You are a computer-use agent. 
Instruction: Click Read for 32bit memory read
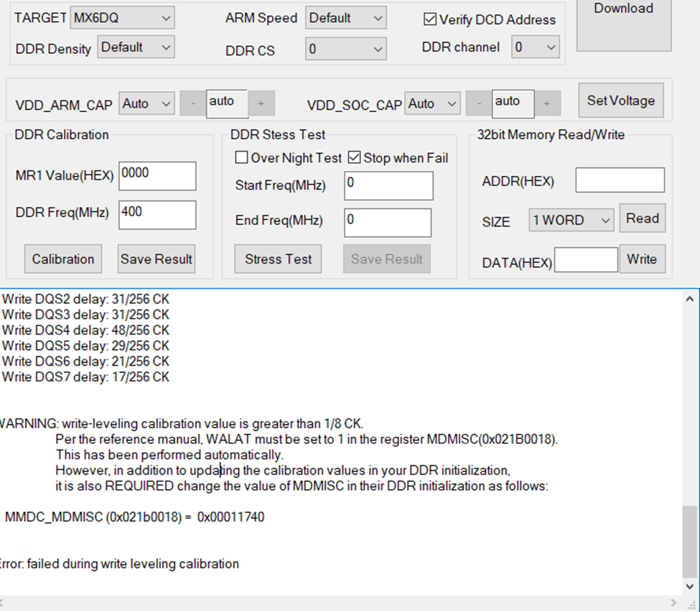(x=642, y=218)
